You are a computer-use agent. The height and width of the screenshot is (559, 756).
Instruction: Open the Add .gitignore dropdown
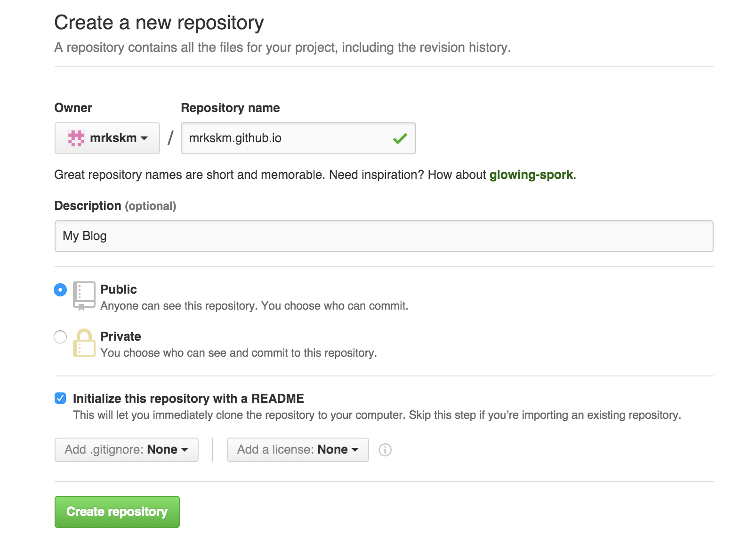pos(127,450)
